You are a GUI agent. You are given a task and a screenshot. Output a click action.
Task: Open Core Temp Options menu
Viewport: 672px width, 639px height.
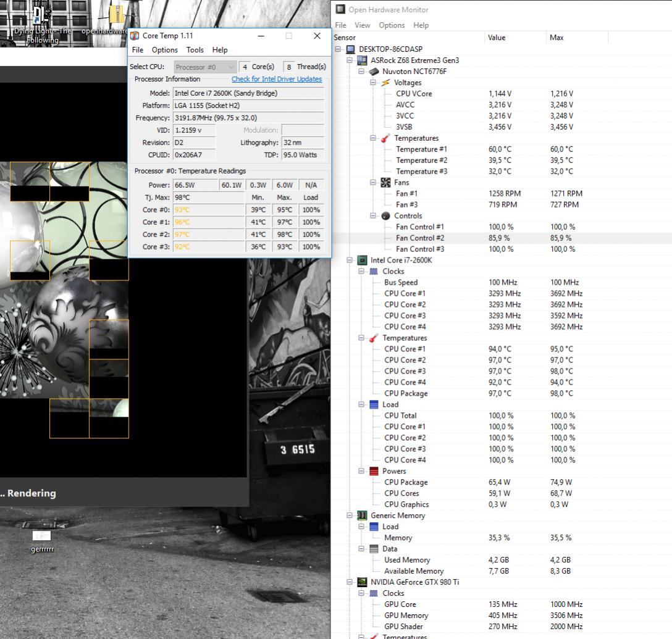click(x=164, y=50)
